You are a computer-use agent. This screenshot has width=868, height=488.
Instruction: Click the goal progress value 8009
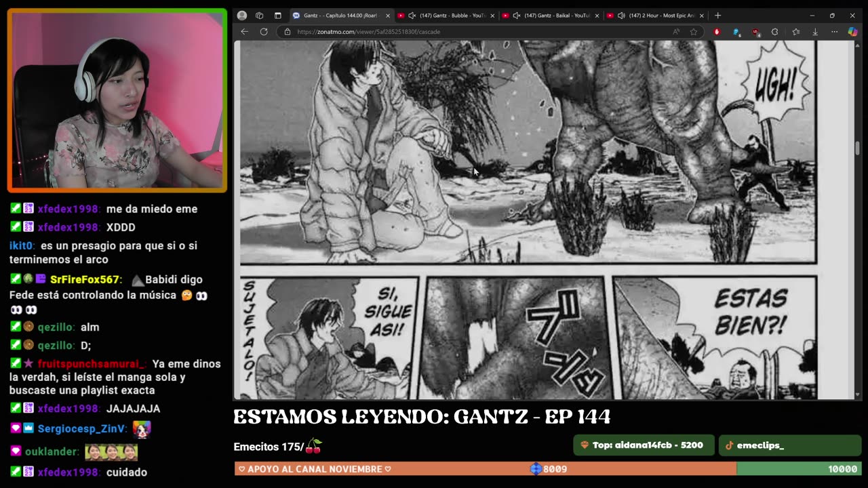tap(555, 469)
